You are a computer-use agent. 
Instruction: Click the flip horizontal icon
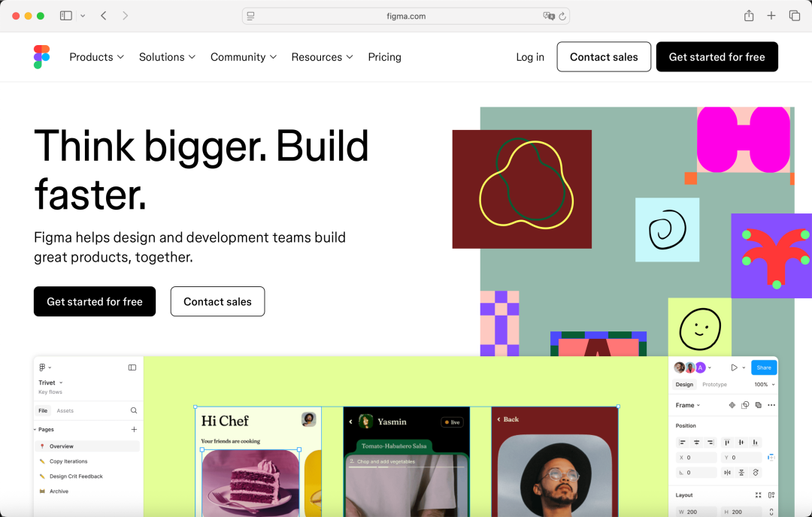pyautogui.click(x=727, y=473)
